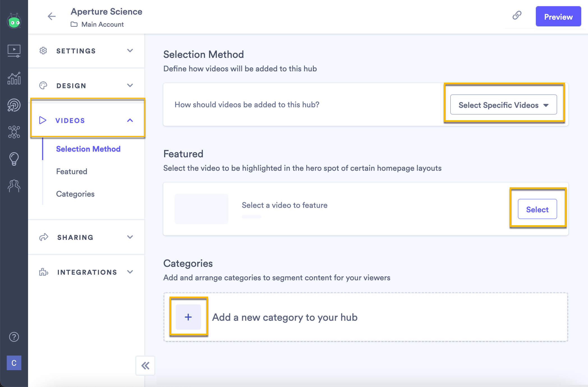
Task: Go back using the left arrow
Action: (52, 16)
